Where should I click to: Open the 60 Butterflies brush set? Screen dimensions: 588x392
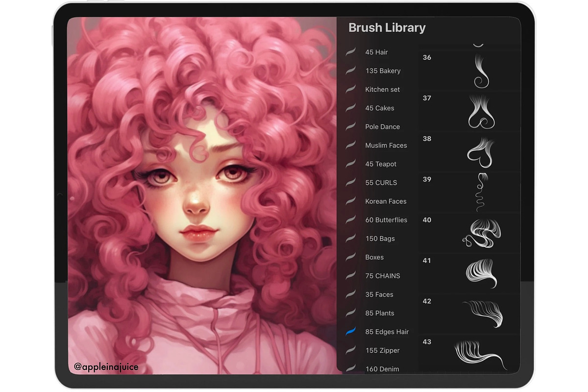(386, 220)
